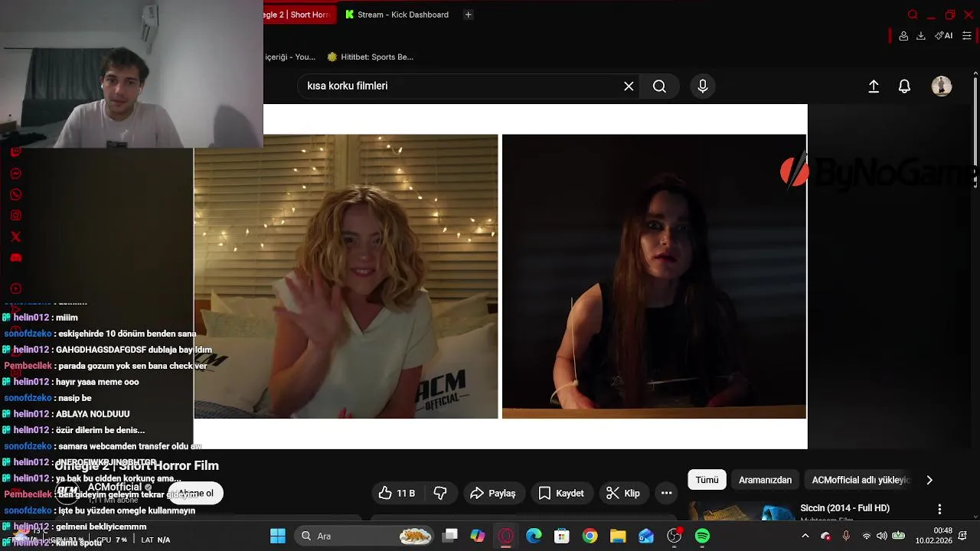Open more video actions ellipsis
This screenshot has width=980, height=551.
click(667, 494)
